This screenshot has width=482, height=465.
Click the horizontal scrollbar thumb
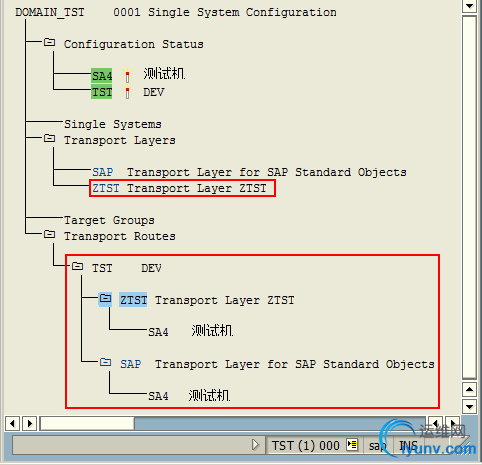coord(87,423)
